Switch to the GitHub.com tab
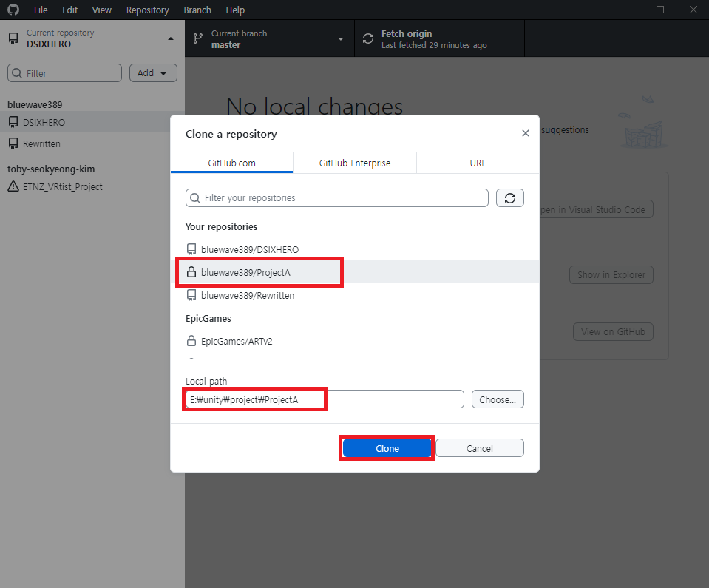This screenshot has height=588, width=709. coord(231,163)
